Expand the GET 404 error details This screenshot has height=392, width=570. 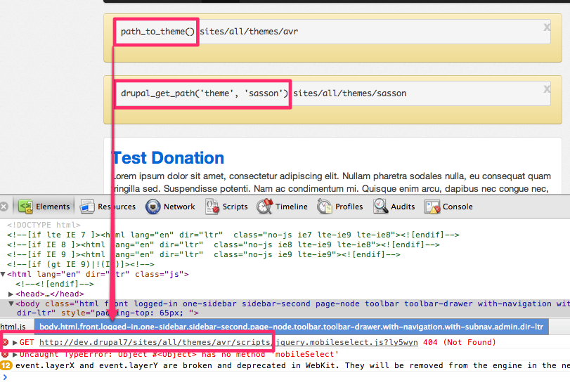(x=15, y=342)
